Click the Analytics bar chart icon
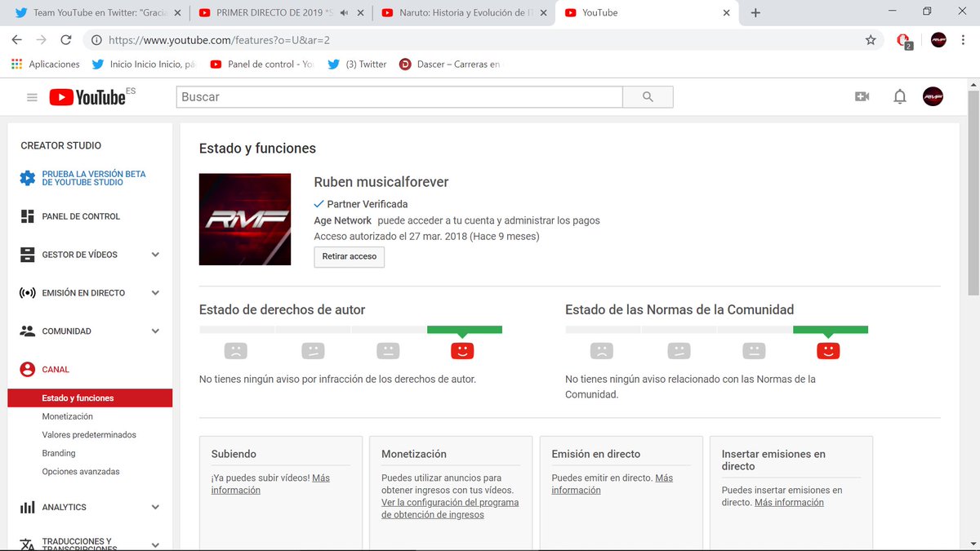 (27, 507)
